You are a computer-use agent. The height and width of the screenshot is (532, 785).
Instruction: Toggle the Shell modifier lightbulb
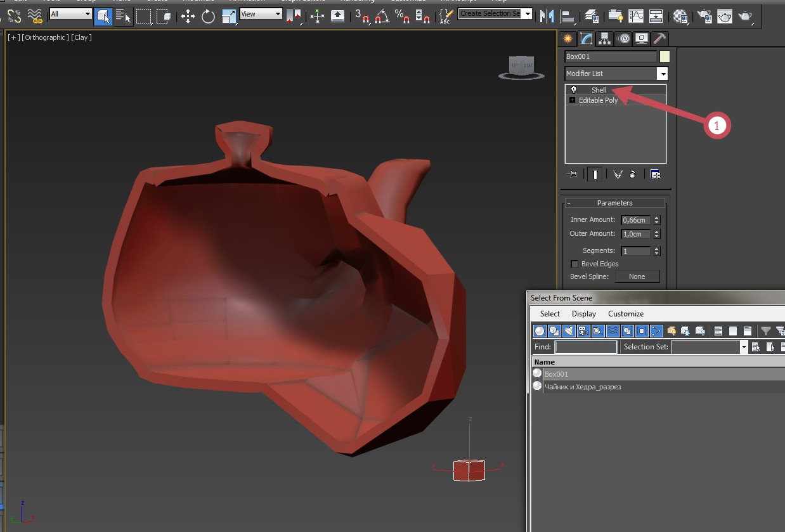(x=574, y=90)
